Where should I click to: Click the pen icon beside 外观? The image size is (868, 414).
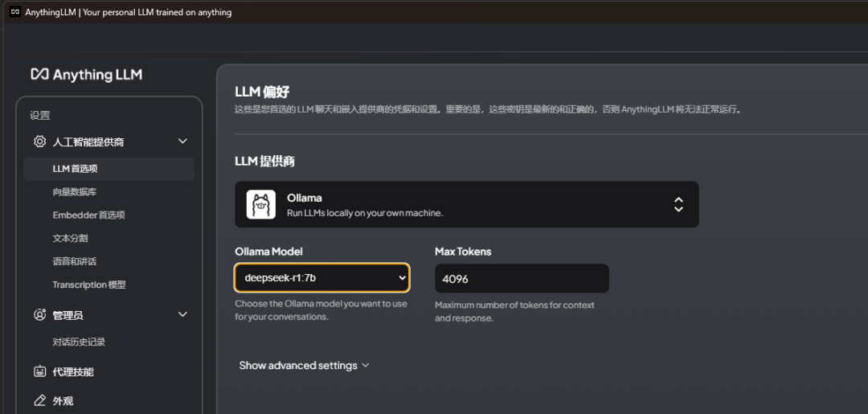click(40, 400)
